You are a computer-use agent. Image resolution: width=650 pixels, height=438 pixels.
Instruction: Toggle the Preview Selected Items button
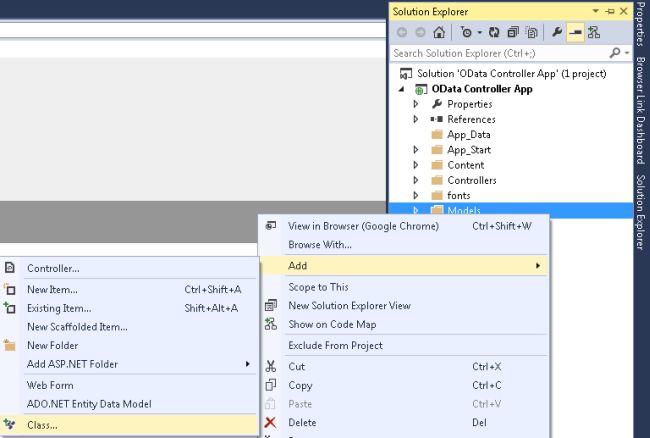click(575, 32)
